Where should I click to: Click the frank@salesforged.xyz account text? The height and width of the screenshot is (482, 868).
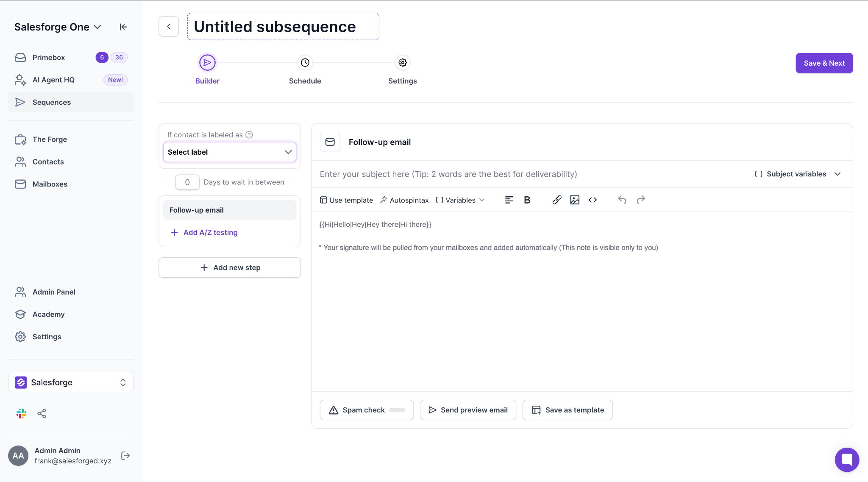coord(73,461)
